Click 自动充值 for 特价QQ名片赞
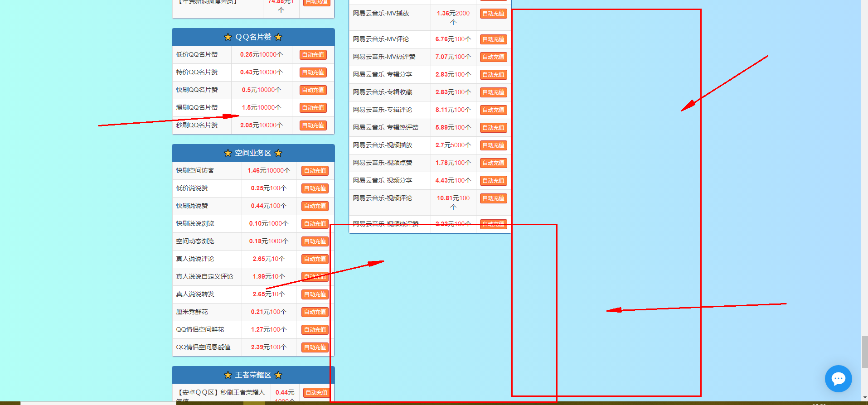Screen dimensions: 868x405 [313, 72]
